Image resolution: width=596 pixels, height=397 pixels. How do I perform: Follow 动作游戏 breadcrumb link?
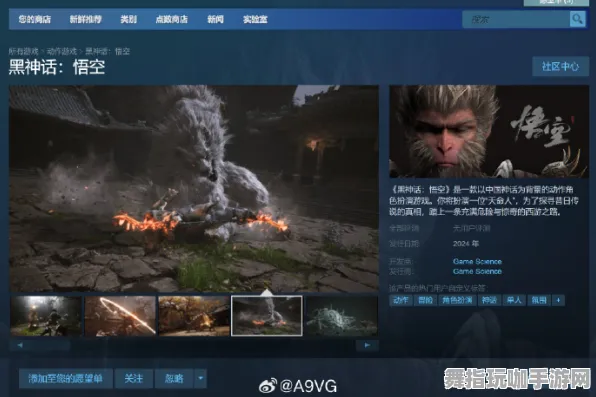pos(62,51)
